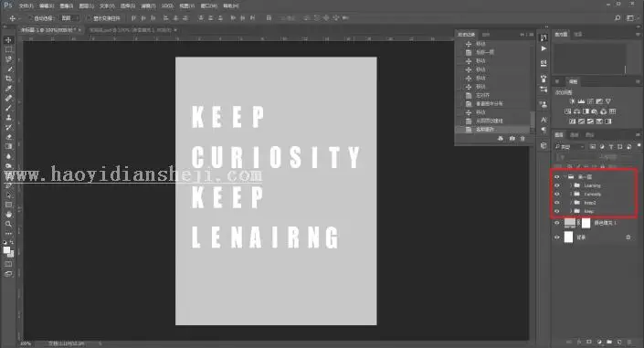Select the Zoom tool in the toolbox
Screen dimensions: 644x348
coord(8,224)
